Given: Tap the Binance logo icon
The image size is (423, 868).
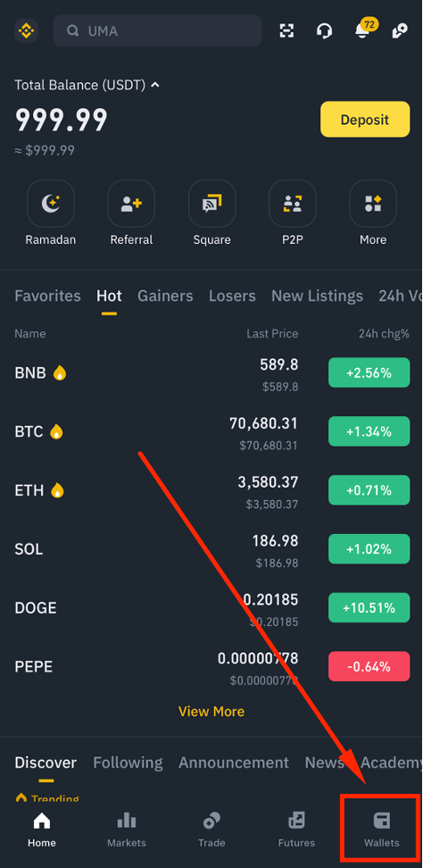Looking at the screenshot, I should [x=26, y=31].
